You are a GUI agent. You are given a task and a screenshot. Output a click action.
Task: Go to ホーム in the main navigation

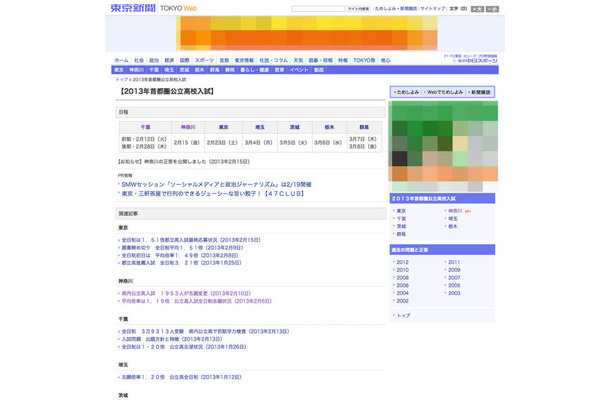pos(121,60)
